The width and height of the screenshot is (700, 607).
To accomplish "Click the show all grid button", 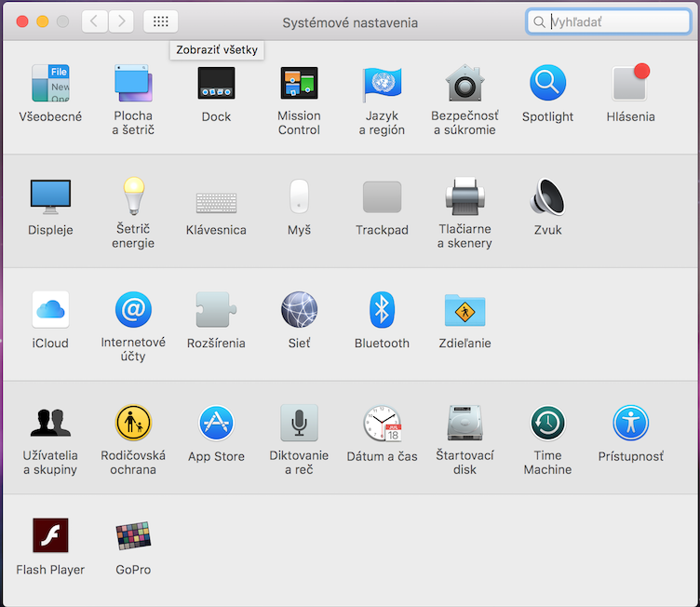I will tap(161, 21).
